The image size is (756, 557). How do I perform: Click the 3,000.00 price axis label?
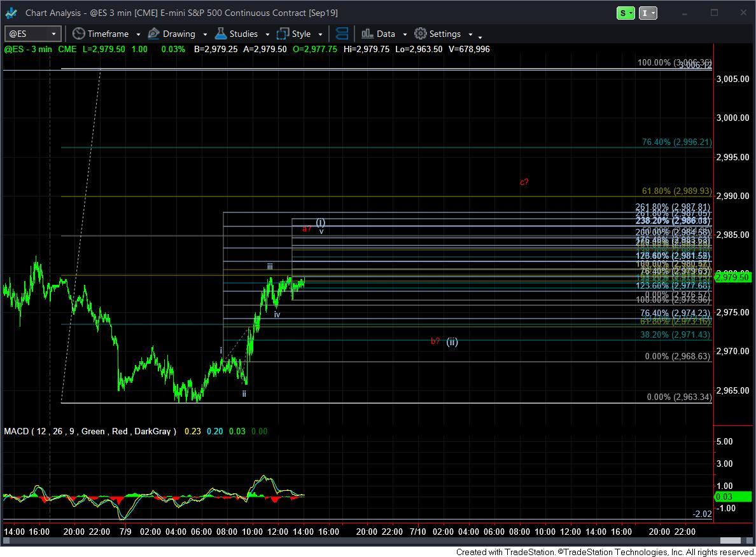click(733, 118)
